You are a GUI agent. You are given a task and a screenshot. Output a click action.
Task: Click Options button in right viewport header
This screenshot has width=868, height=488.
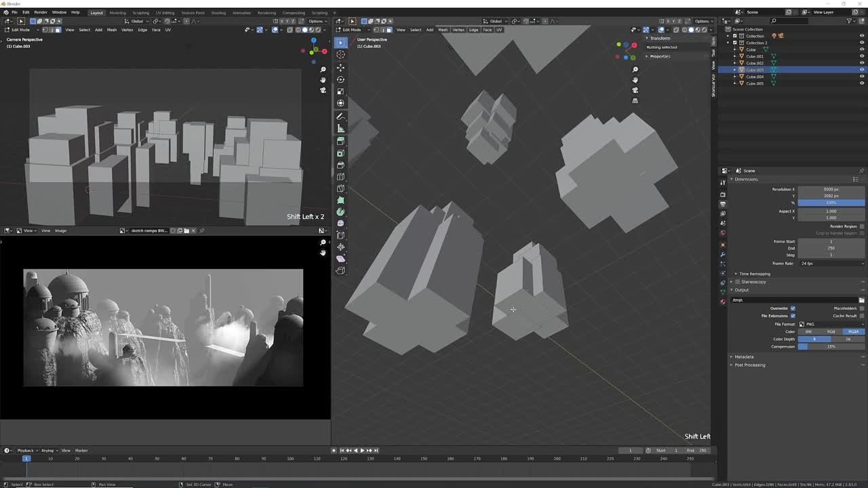(x=703, y=21)
